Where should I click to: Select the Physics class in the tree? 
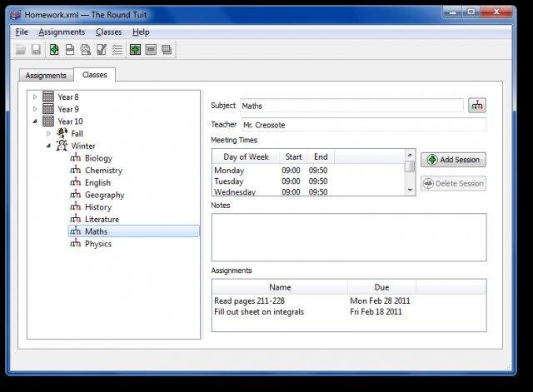pyautogui.click(x=97, y=244)
